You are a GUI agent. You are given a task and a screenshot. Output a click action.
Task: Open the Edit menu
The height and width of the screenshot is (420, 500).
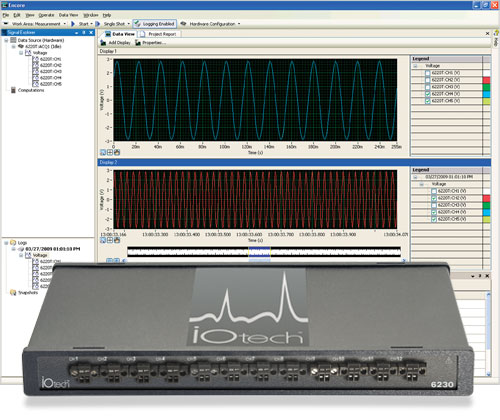[17, 15]
